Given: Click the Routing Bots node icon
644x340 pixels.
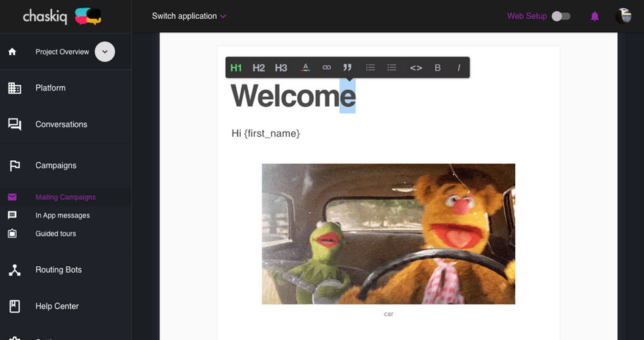Looking at the screenshot, I should coord(14,270).
